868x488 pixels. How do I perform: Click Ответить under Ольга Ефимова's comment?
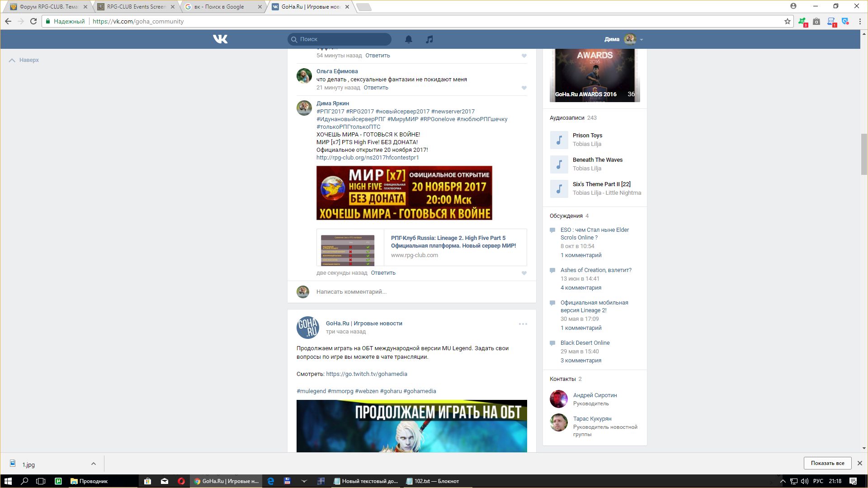point(376,88)
